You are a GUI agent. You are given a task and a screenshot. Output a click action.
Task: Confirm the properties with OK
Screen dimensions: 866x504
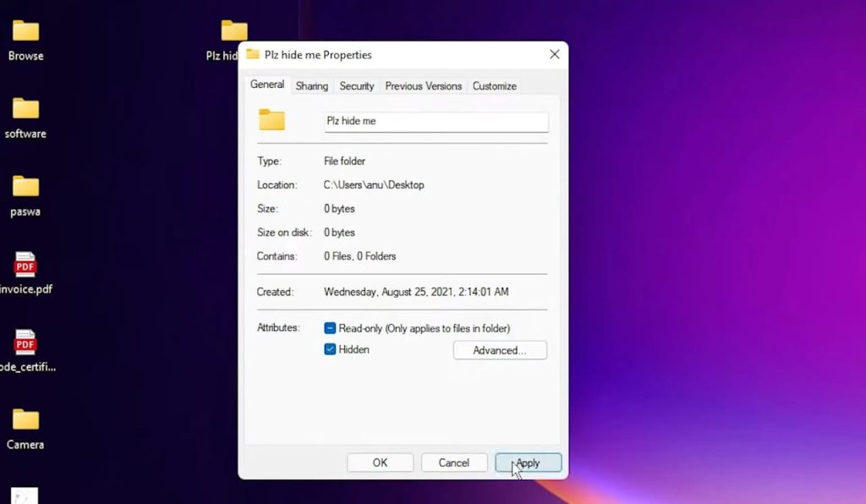381,463
